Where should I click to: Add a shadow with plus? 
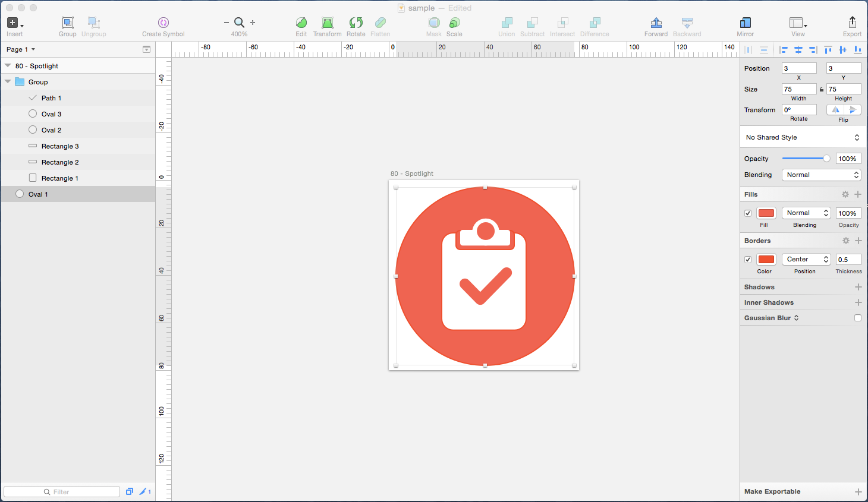point(858,287)
